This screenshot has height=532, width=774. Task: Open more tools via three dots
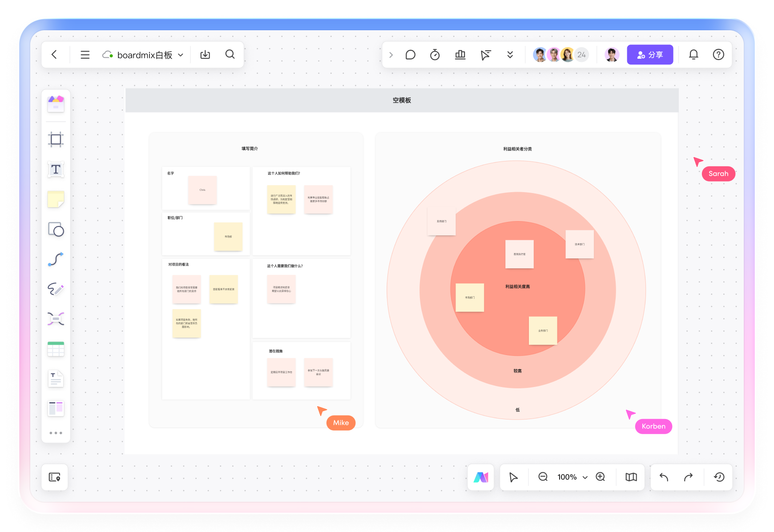click(56, 433)
